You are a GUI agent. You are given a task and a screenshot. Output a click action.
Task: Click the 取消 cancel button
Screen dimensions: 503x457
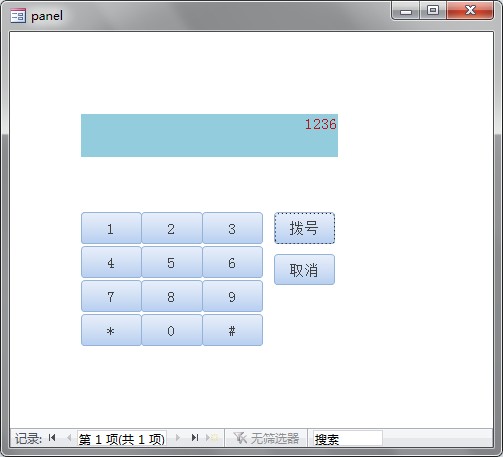pyautogui.click(x=304, y=270)
